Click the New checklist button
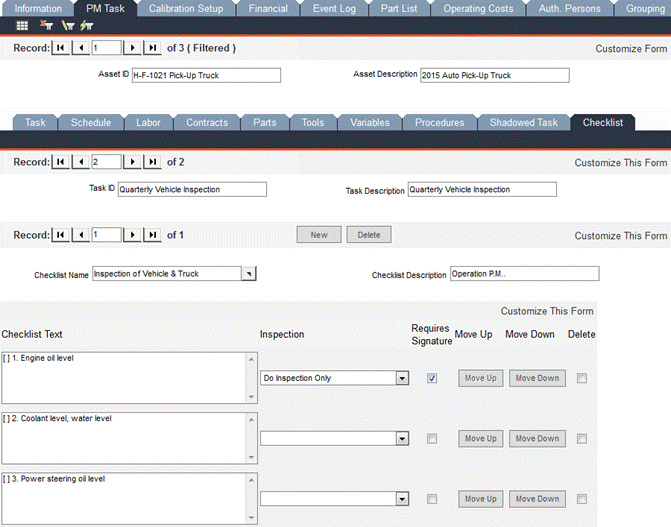The width and height of the screenshot is (671, 527). pos(319,235)
